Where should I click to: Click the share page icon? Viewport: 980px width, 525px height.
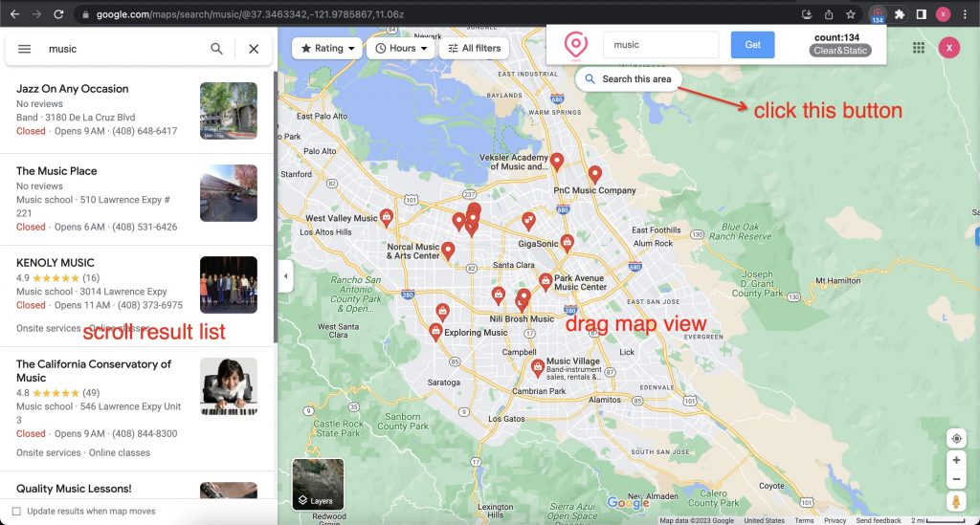(x=829, y=14)
